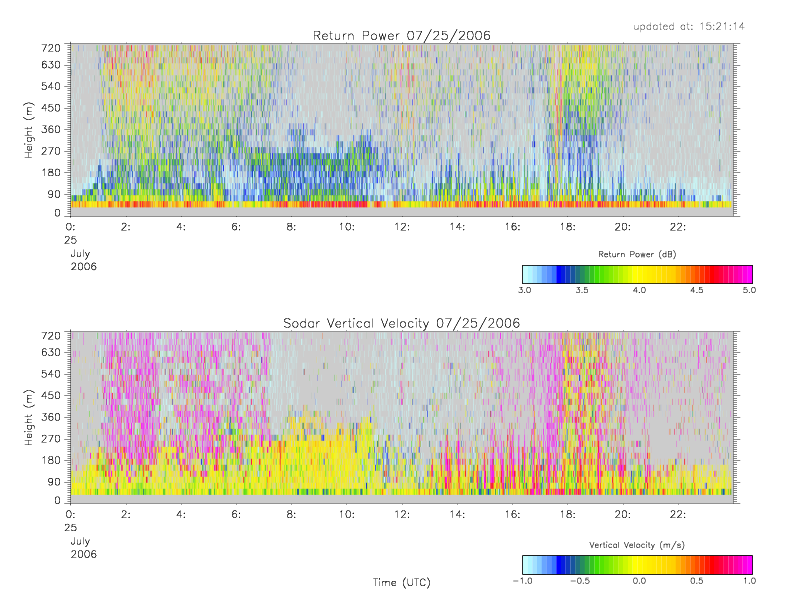
Task: Click the "July" date label under Vertical Velocity plot
Action: pos(80,541)
